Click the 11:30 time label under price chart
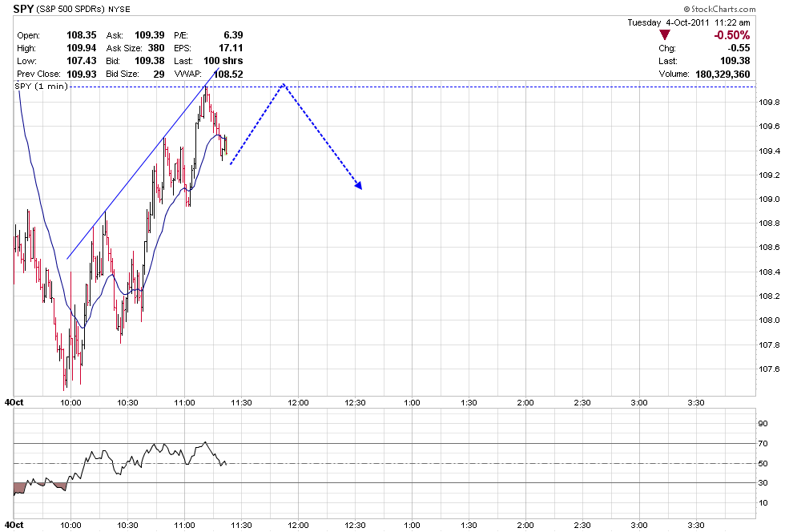Image resolution: width=793 pixels, height=532 pixels. [241, 402]
